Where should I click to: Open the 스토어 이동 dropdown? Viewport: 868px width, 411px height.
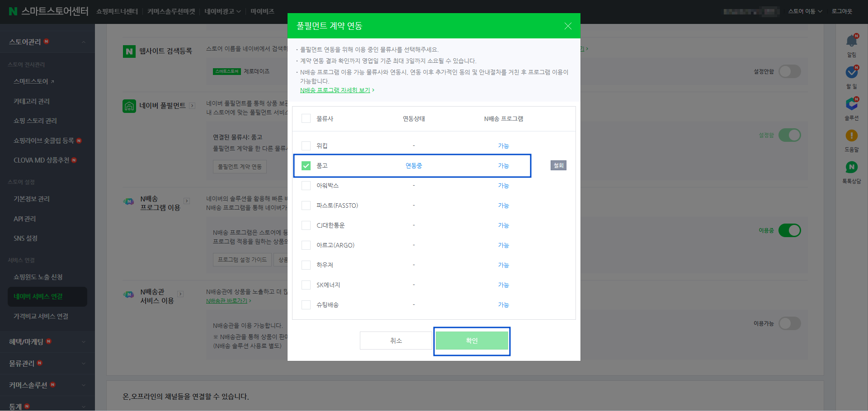tap(805, 11)
